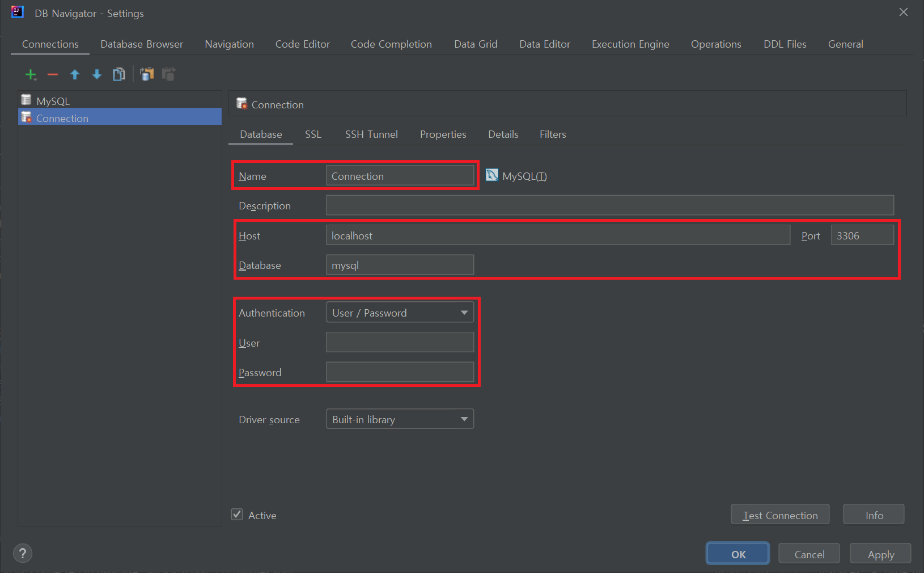Go to Code Editor tab
This screenshot has height=573, width=924.
tap(303, 44)
